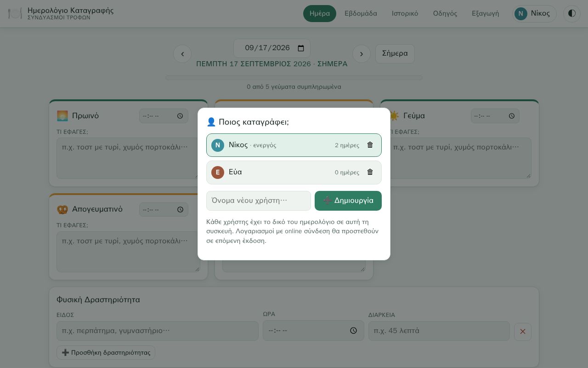This screenshot has width=588, height=368.
Task: Toggle dark mode contrast icon
Action: point(572,13)
